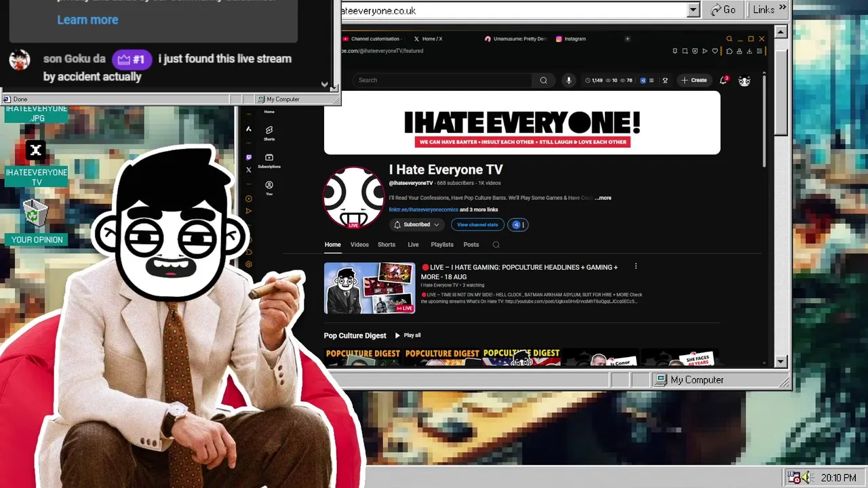This screenshot has height=488, width=868.
Task: Open browser easy-setup menu icon
Action: coord(759,51)
